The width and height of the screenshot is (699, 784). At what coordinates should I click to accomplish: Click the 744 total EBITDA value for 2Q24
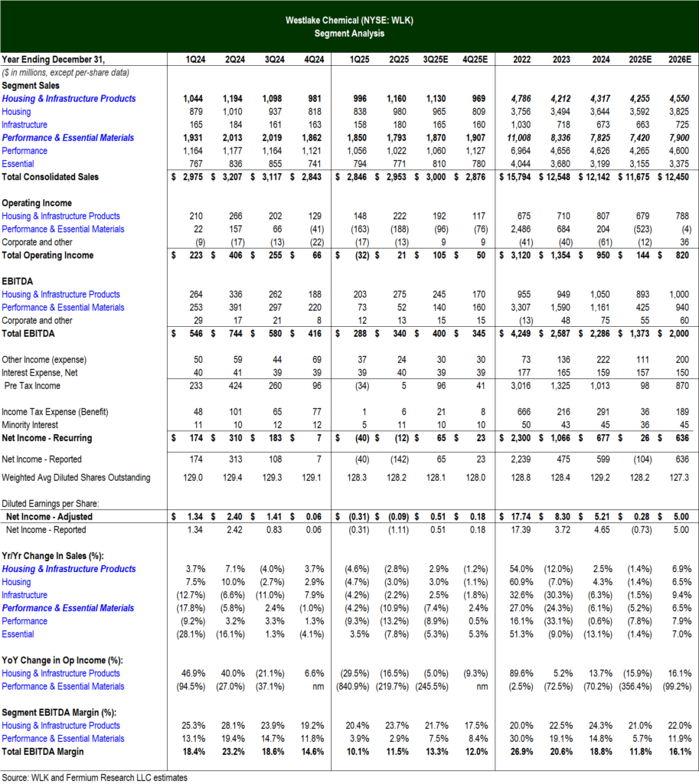[x=236, y=334]
